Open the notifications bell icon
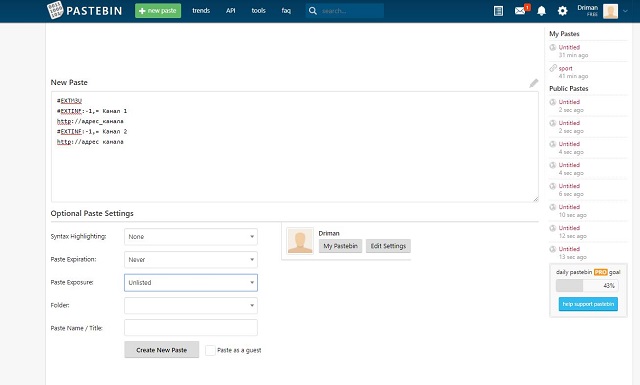The image size is (640, 385). (541, 11)
